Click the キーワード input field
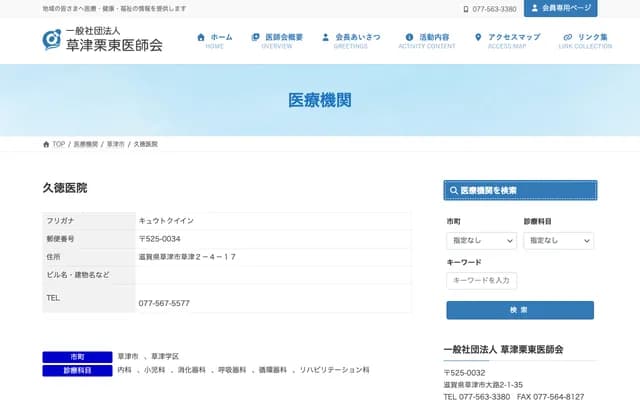The image size is (640, 400). pos(481,281)
